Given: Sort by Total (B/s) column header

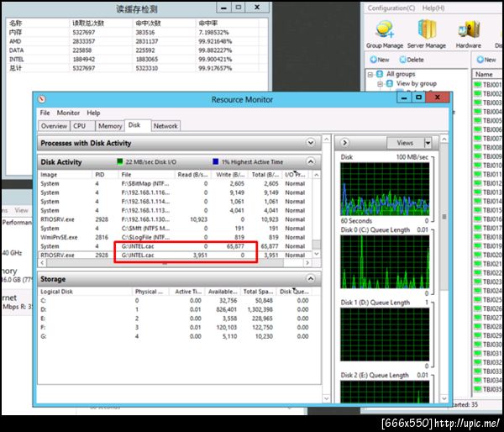Looking at the screenshot, I should point(265,175).
